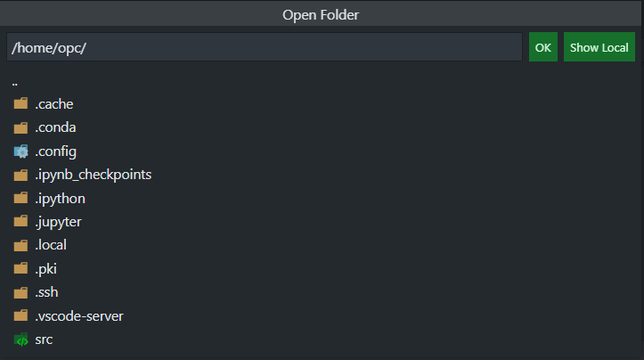Select the src folder name
This screenshot has width=644, height=360.
click(x=44, y=340)
